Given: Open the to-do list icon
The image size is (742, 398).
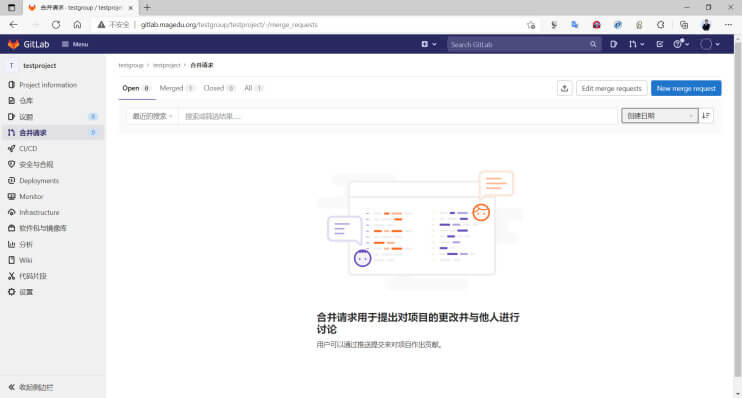Looking at the screenshot, I should (660, 44).
